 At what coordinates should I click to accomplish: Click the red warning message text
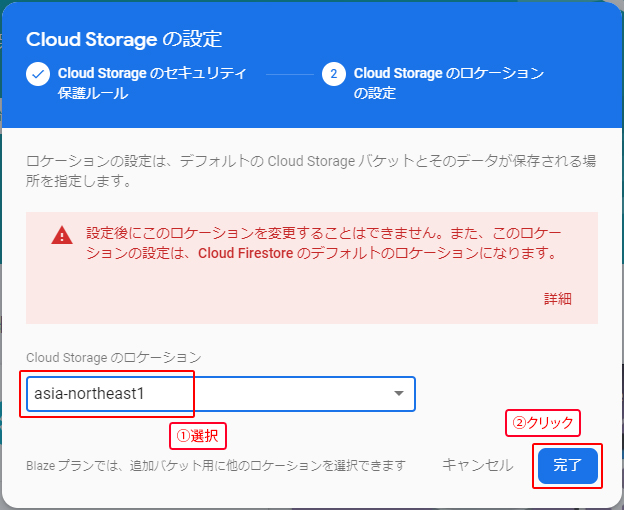(x=320, y=243)
